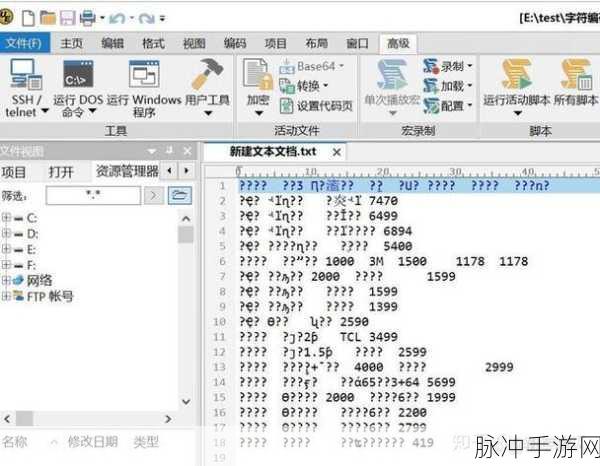The image size is (600, 466).
Task: Print document with printer icon
Action: coord(88,18)
